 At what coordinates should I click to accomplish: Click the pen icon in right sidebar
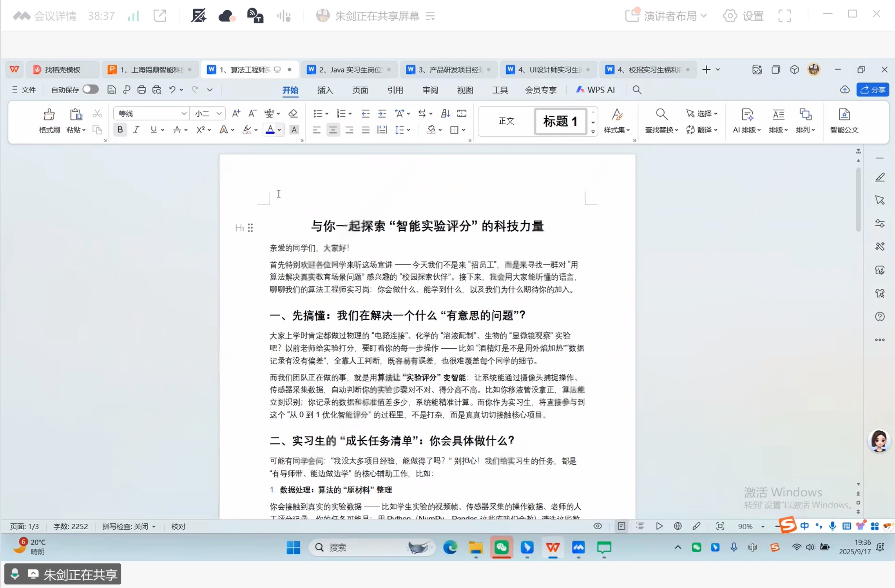point(880,177)
